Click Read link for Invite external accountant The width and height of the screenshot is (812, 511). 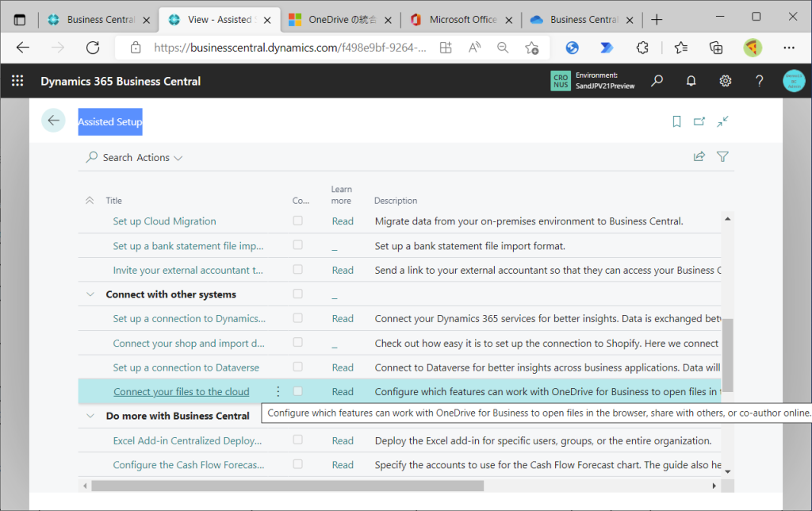343,270
